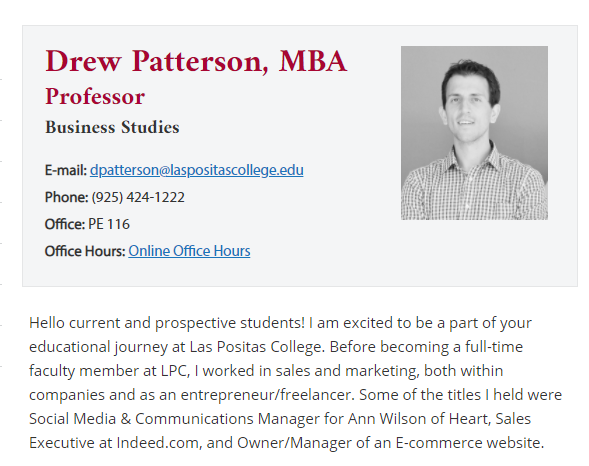
Task: Click Drew Patterson's profile photo
Action: (x=474, y=133)
